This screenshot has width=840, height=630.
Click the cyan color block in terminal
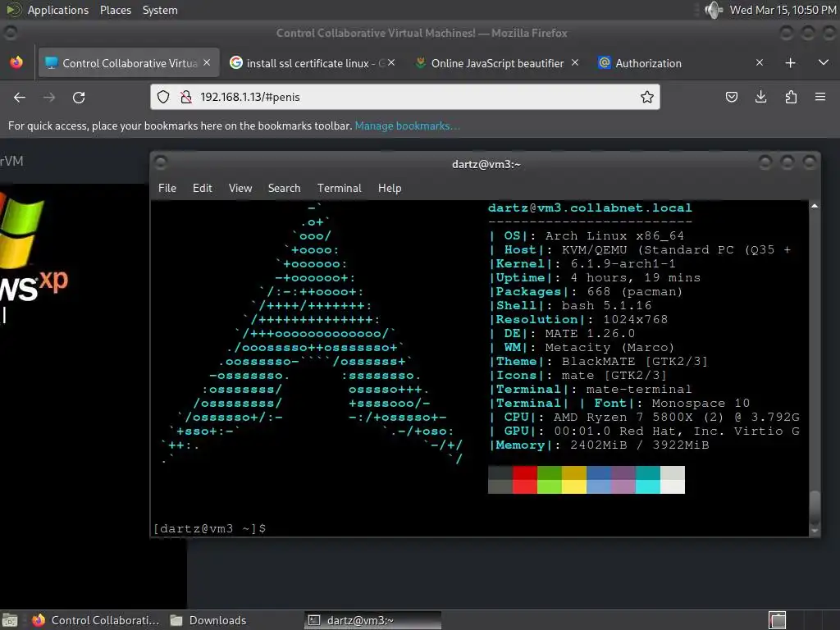pyautogui.click(x=648, y=486)
